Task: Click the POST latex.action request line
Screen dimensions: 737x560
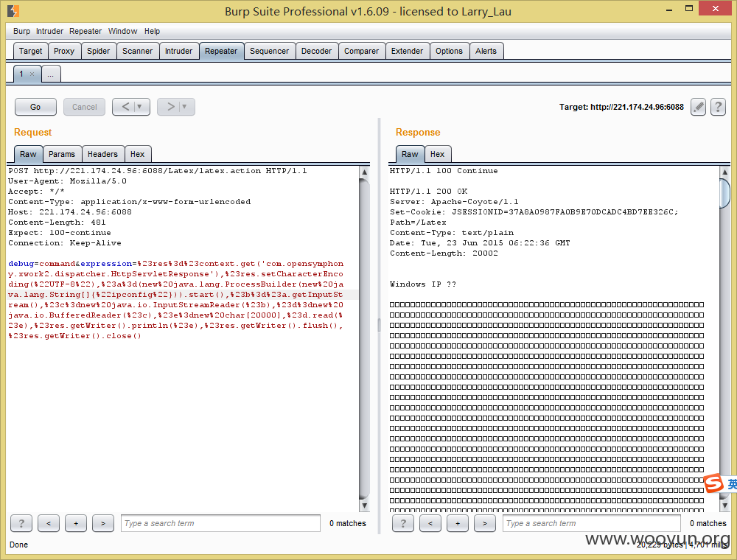Action: [x=158, y=171]
